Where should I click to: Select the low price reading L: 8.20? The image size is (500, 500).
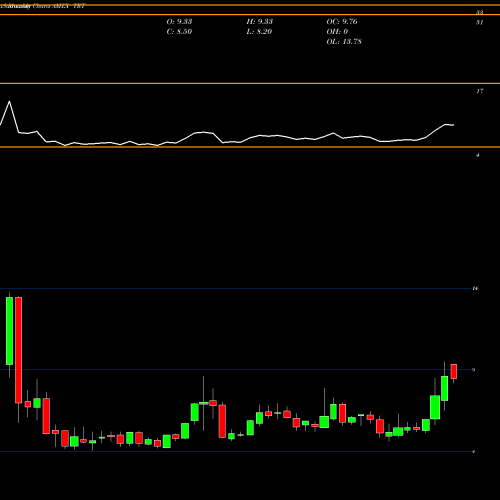(259, 32)
